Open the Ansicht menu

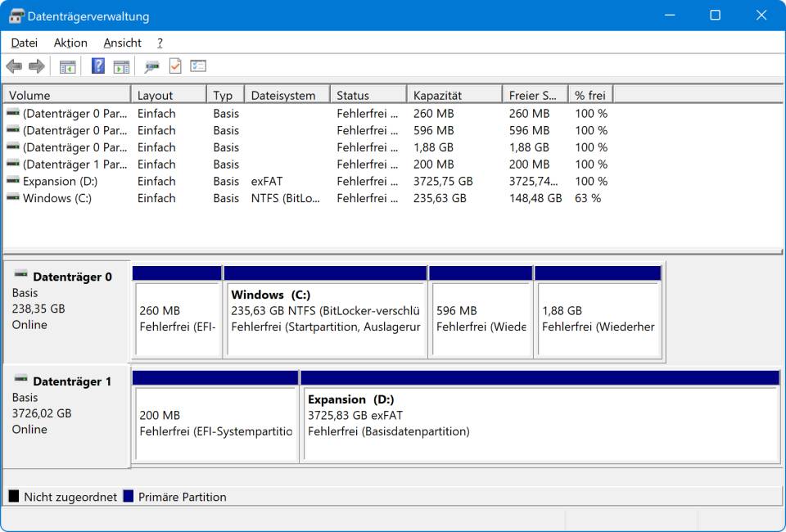click(x=122, y=43)
